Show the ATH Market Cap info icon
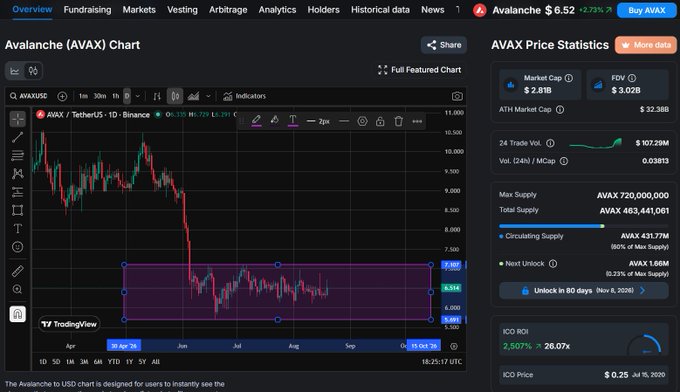 (x=560, y=110)
